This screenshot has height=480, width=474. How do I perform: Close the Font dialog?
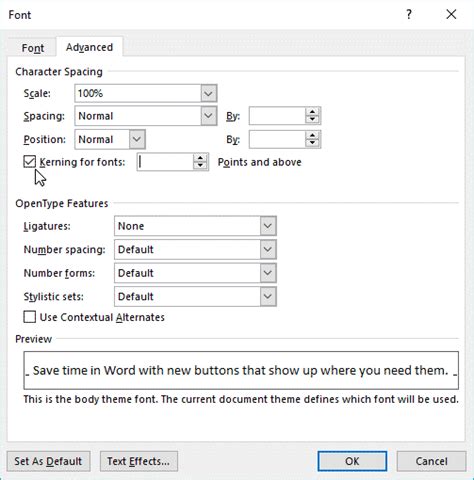[451, 14]
